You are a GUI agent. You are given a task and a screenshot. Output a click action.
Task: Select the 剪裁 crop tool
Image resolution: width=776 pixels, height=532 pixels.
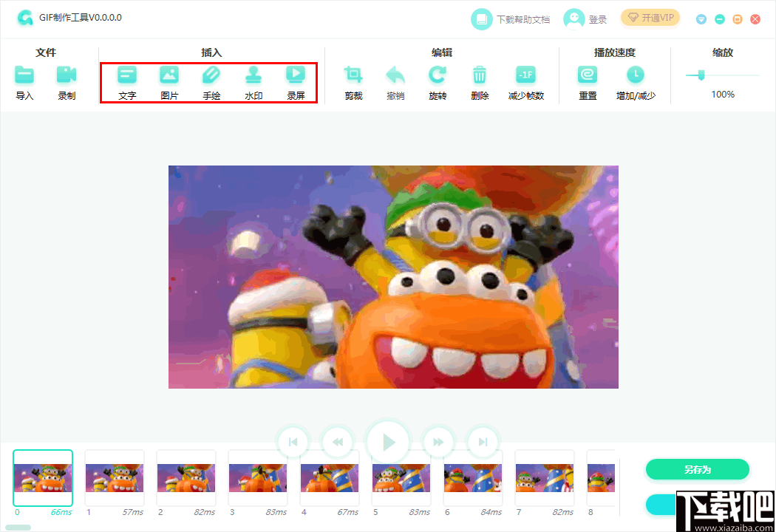pos(353,75)
